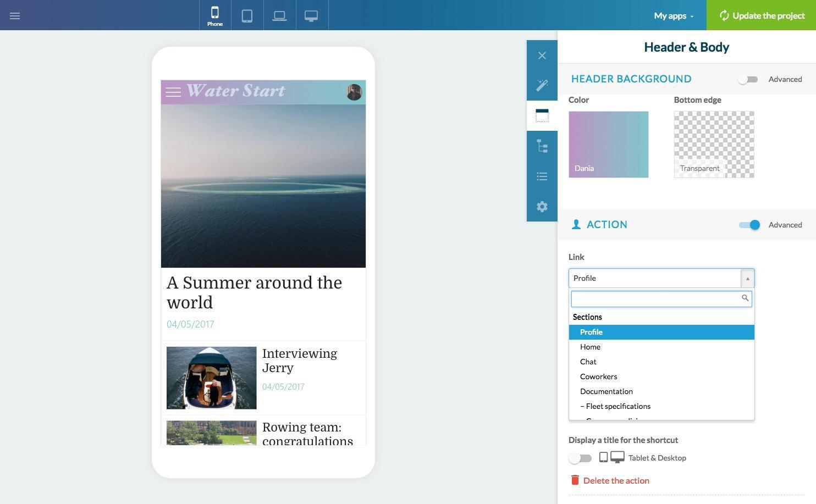Image resolution: width=816 pixels, height=504 pixels.
Task: Switch to Tablet preview mode
Action: point(247,16)
